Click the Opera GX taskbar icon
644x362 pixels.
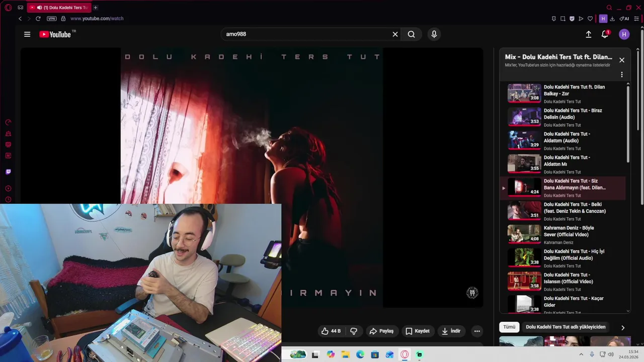pyautogui.click(x=405, y=354)
